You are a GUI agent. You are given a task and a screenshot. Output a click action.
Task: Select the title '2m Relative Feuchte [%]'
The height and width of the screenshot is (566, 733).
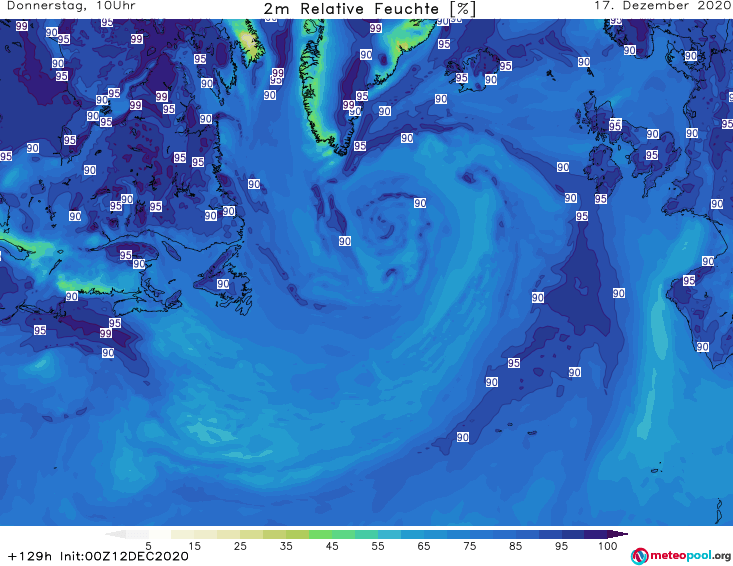click(369, 9)
